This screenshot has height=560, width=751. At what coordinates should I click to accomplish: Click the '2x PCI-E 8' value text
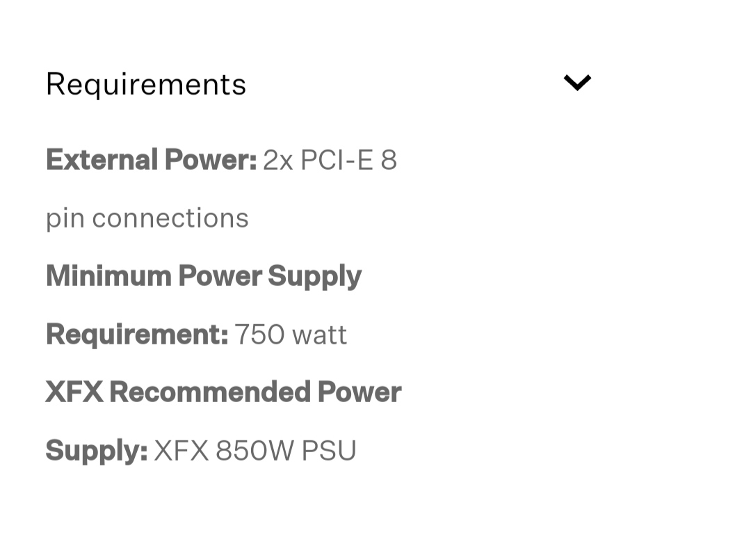pyautogui.click(x=330, y=159)
